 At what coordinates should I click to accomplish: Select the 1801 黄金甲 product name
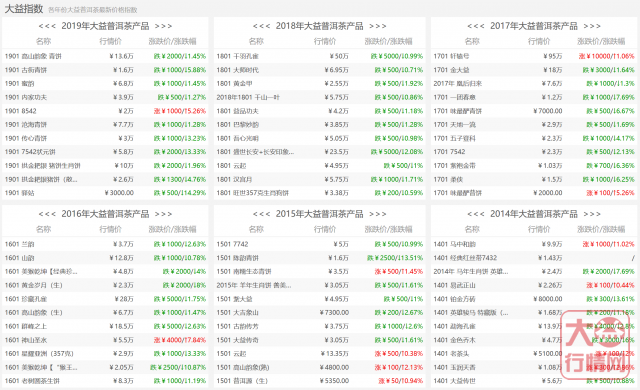(x=234, y=84)
